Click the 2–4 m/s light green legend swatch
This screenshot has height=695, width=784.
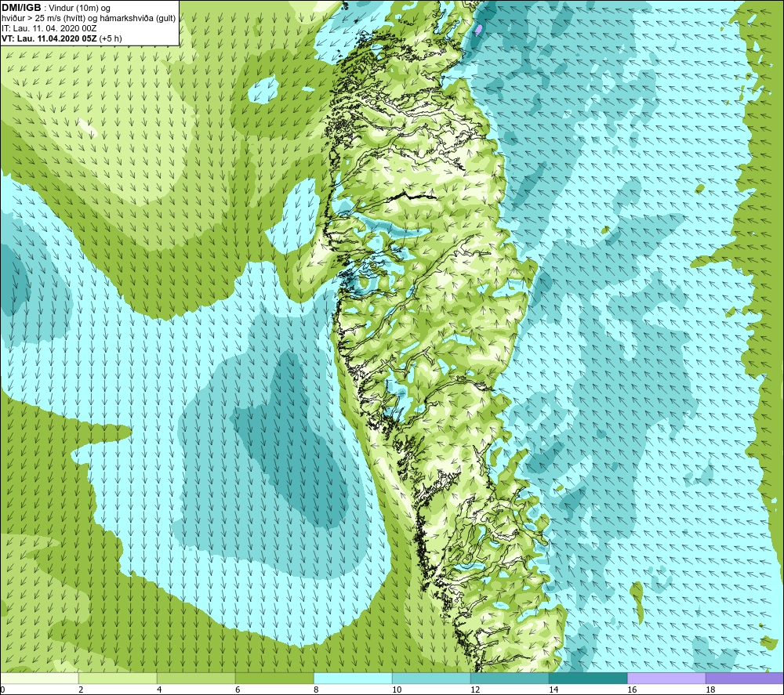(118, 679)
